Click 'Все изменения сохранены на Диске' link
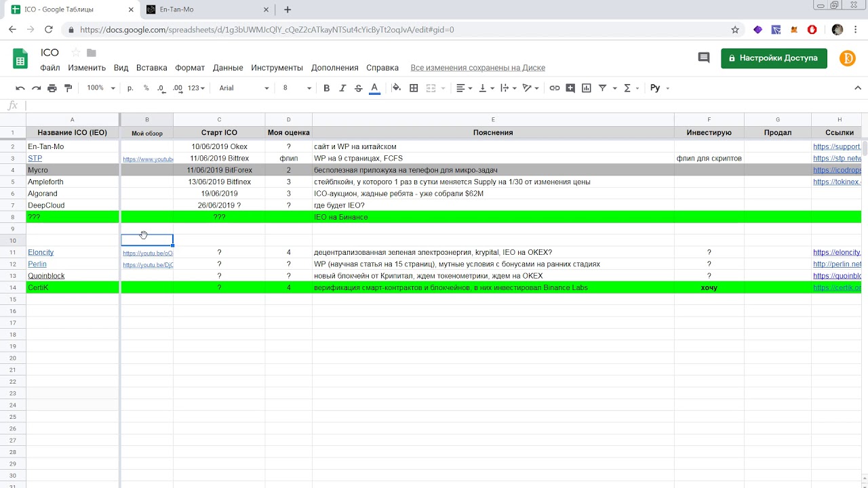Image resolution: width=868 pixels, height=488 pixels. coord(478,68)
